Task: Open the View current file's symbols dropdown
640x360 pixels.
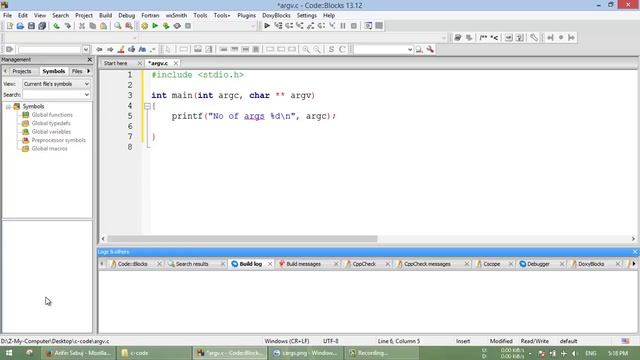Action: pyautogui.click(x=56, y=84)
